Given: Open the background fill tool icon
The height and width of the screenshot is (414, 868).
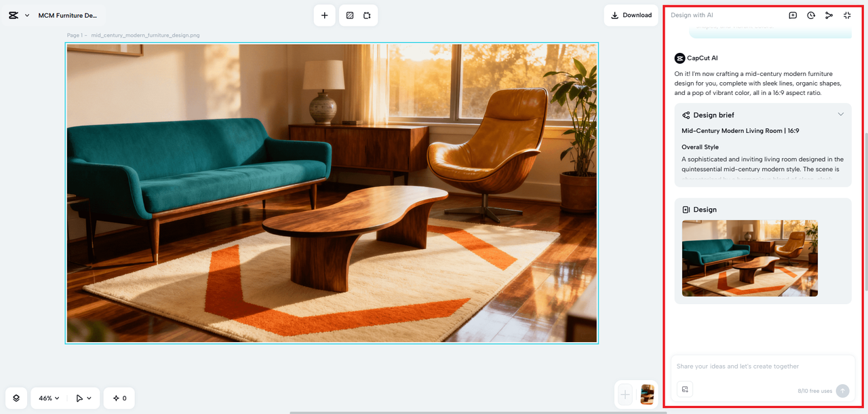Looking at the screenshot, I should click(350, 15).
